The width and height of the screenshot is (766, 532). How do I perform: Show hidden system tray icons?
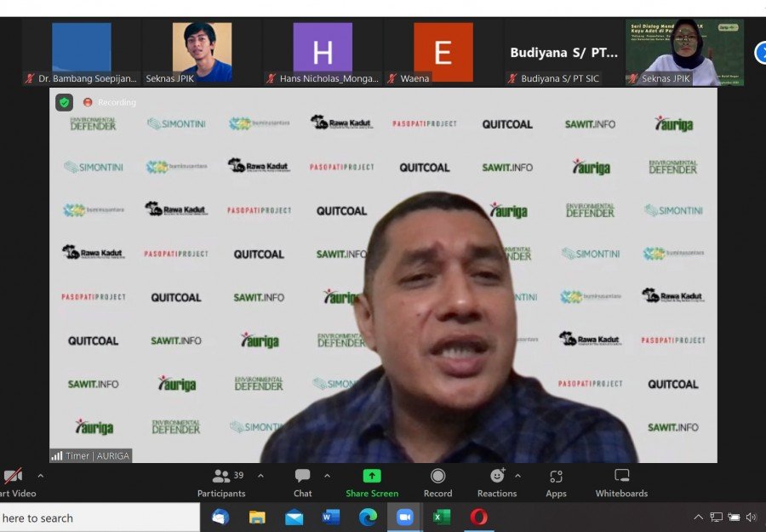699,518
